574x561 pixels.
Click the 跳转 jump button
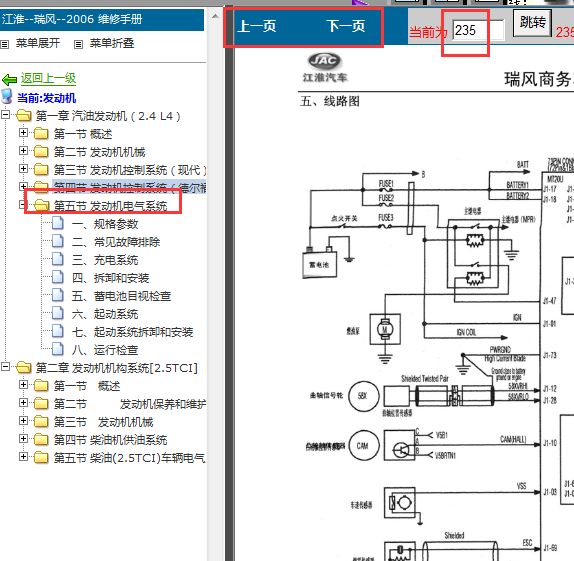532,23
